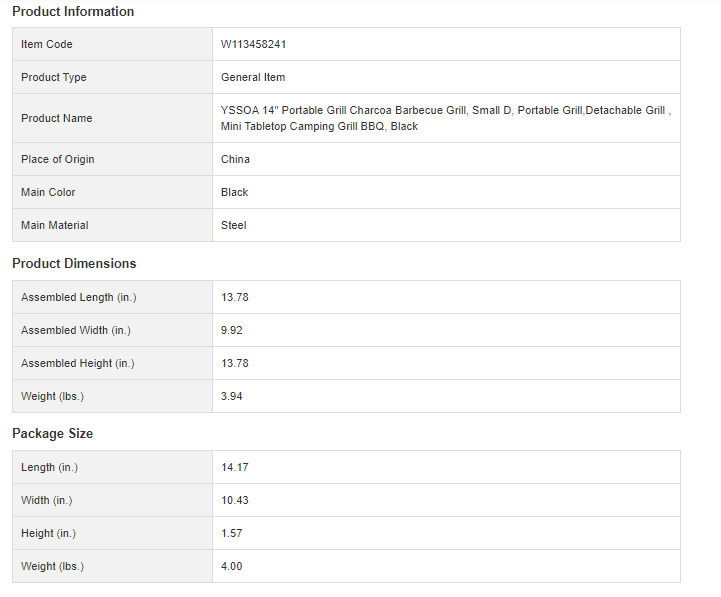The image size is (721, 597).
Task: Select the package height value 1.57
Action: [232, 533]
